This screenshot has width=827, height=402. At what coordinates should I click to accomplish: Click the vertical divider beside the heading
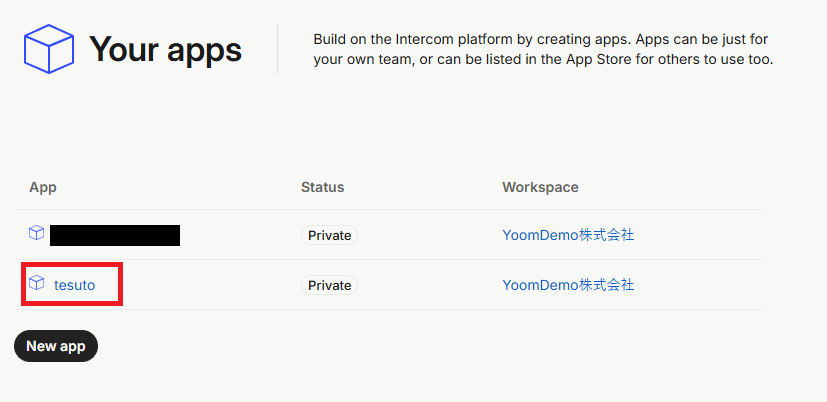[x=277, y=49]
